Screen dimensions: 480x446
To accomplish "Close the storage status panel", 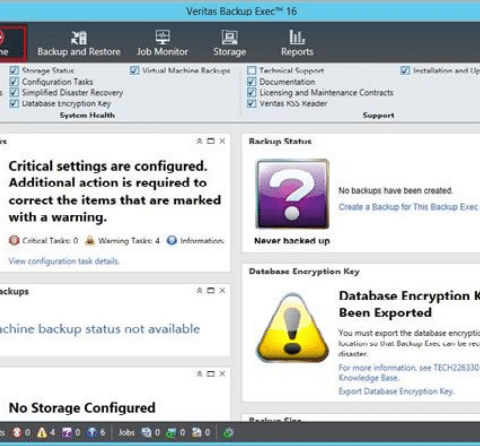I will (222, 374).
